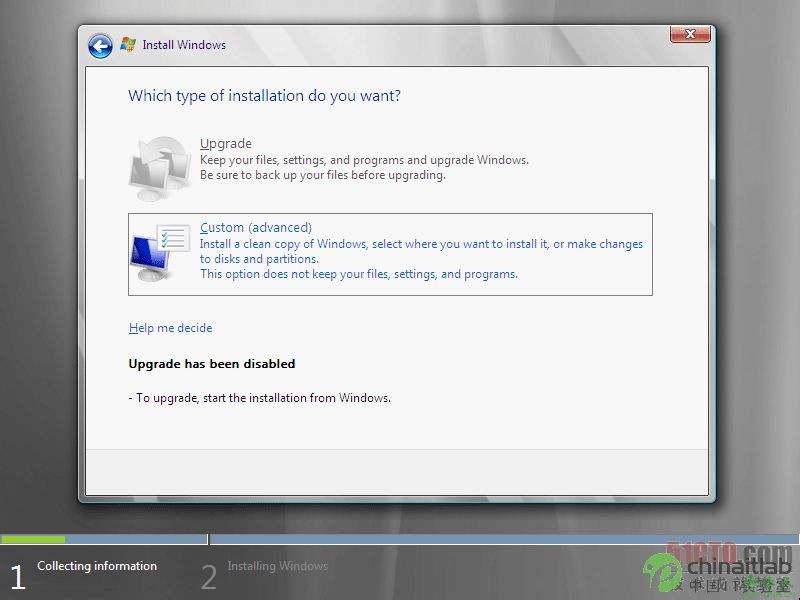Click 'Upgrade has been disabled' message

click(x=212, y=364)
